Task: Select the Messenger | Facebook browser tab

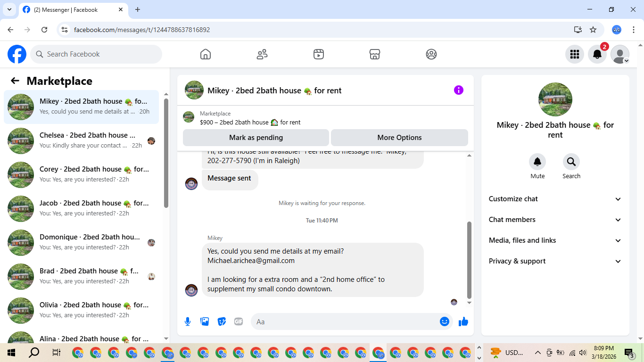Action: 73,9
